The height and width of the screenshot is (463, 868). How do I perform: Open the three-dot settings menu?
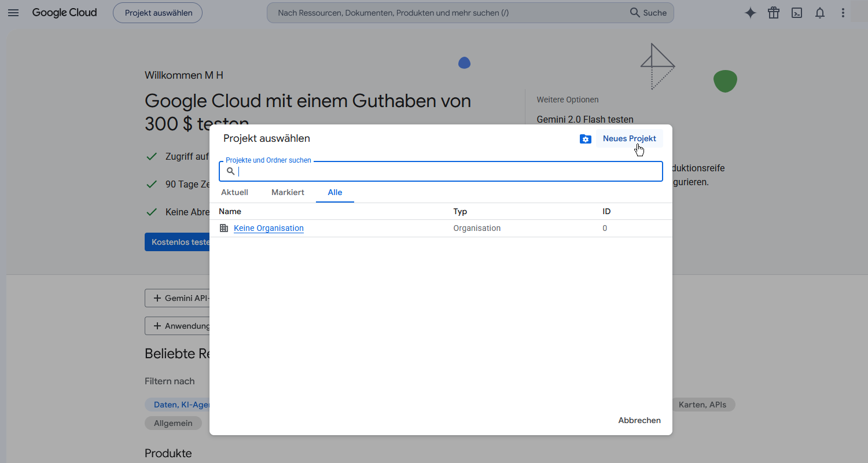coord(843,13)
